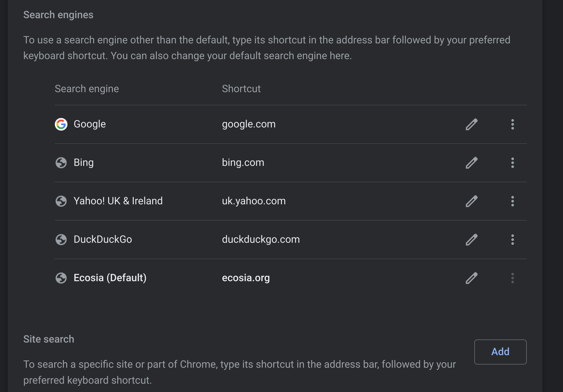Select the Google engine name
This screenshot has width=563, height=392.
click(90, 124)
